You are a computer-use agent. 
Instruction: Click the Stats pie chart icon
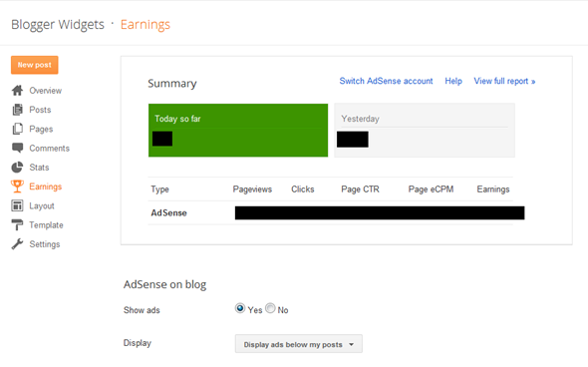pos(17,167)
